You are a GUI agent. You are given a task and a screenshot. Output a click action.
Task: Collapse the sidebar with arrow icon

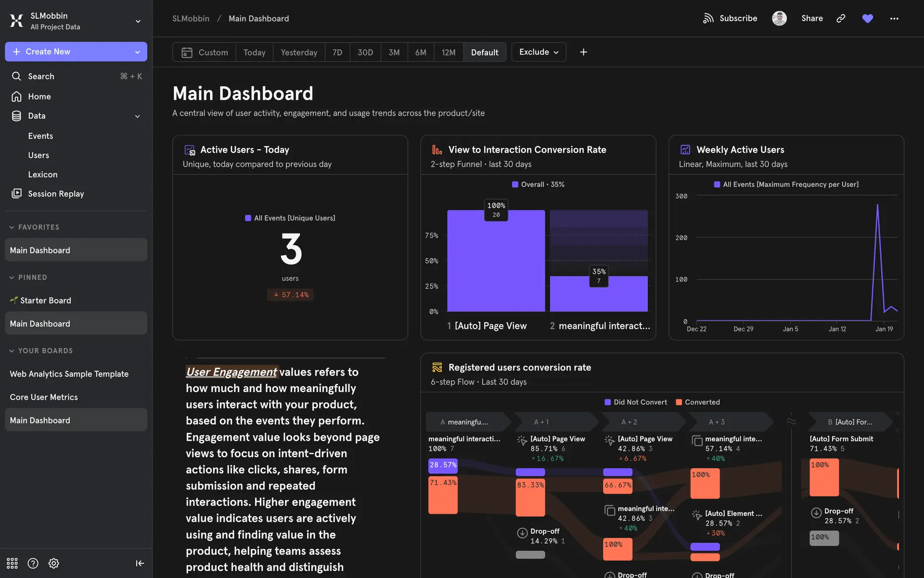[140, 563]
